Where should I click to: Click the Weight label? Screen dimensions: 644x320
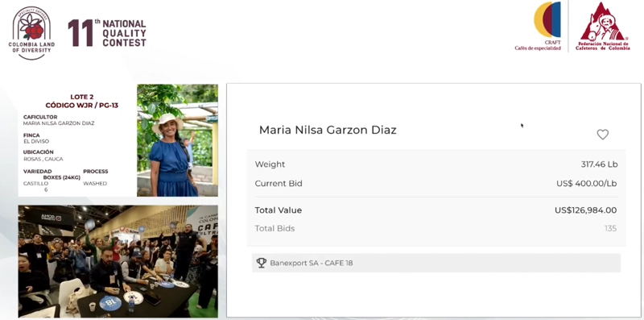coord(270,164)
